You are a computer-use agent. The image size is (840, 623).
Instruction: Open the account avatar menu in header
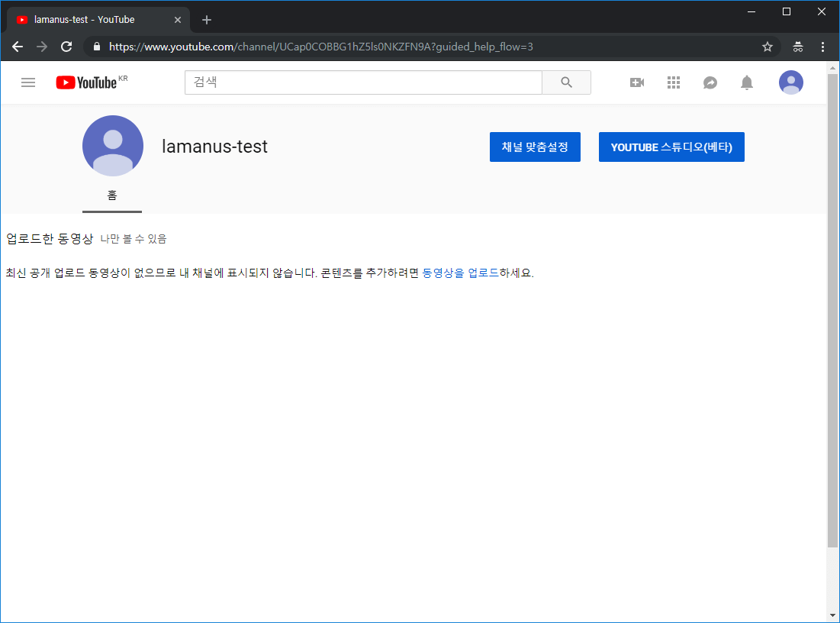[790, 82]
